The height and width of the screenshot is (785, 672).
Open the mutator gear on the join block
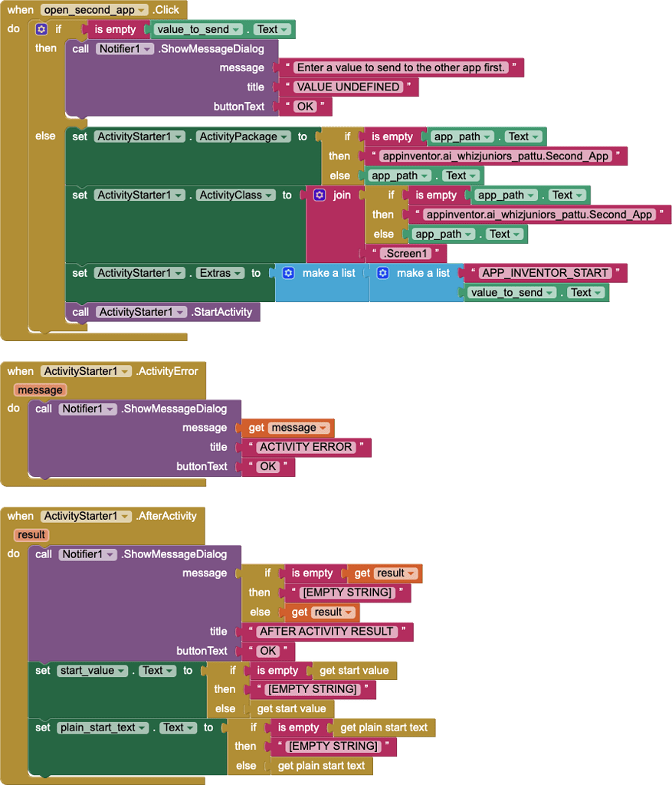[x=320, y=195]
